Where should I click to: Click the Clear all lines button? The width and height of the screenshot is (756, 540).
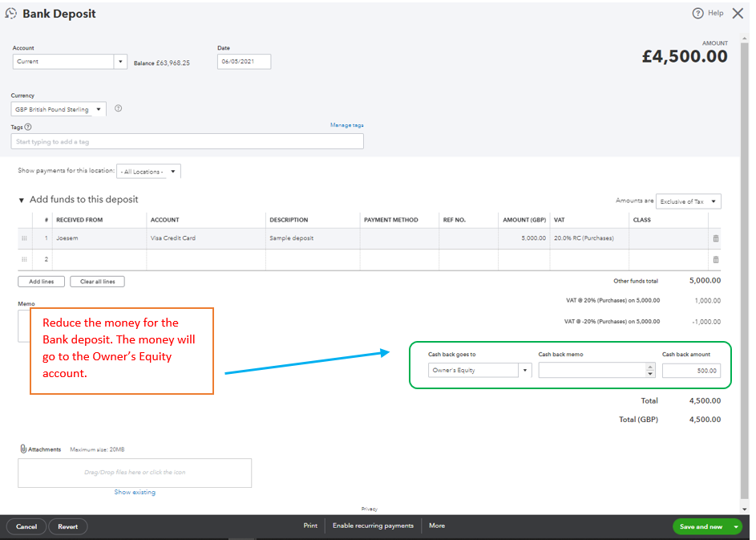click(97, 282)
